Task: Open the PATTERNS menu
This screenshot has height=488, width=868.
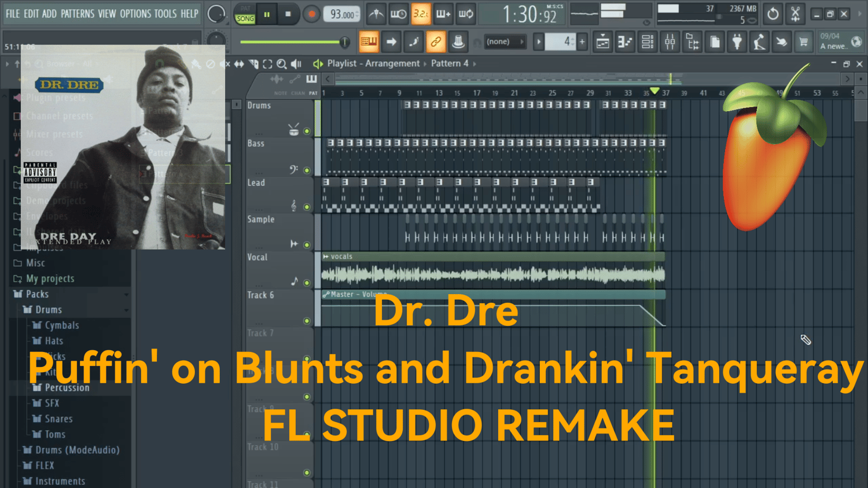Action: (x=78, y=14)
